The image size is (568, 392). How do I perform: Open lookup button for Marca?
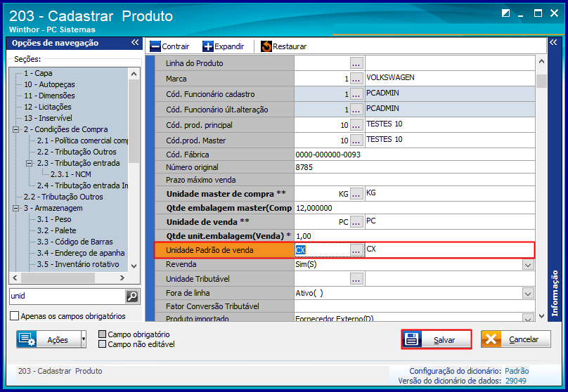pyautogui.click(x=356, y=79)
